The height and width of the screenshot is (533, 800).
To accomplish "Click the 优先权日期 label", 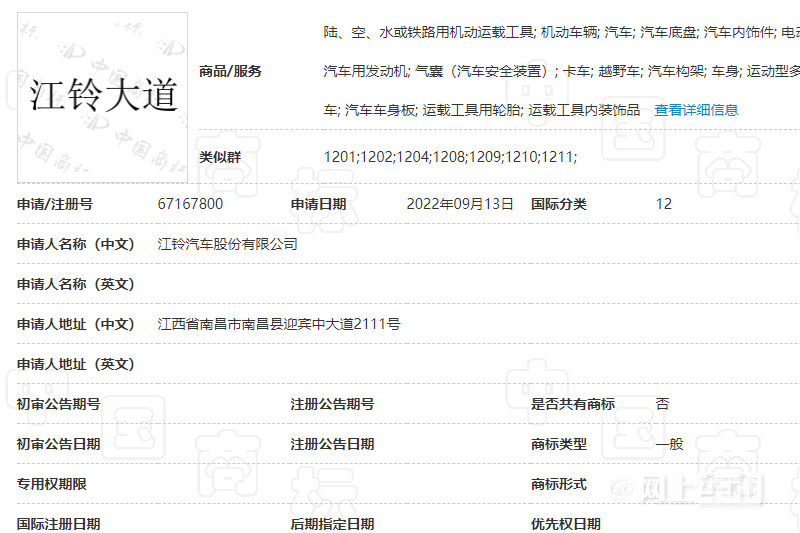I will [565, 524].
